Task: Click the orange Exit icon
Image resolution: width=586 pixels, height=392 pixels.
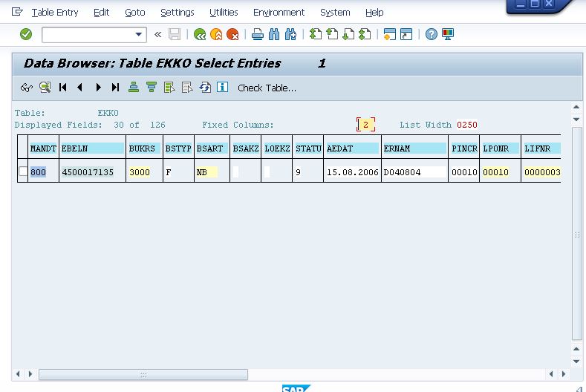Action: [216, 34]
